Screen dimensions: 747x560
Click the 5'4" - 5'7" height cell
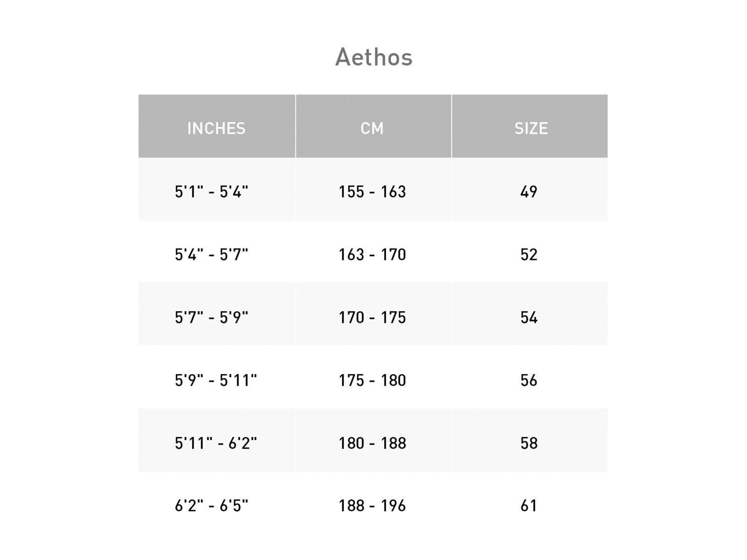(211, 255)
